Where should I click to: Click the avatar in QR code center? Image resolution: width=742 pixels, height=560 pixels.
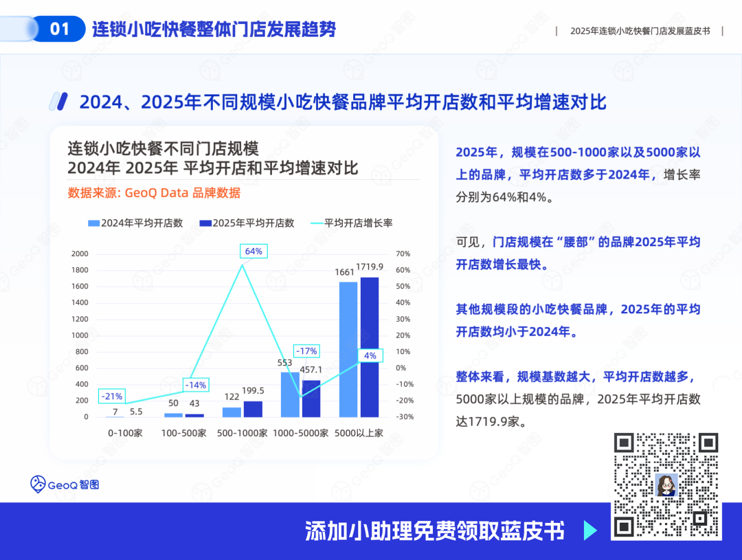click(x=666, y=484)
